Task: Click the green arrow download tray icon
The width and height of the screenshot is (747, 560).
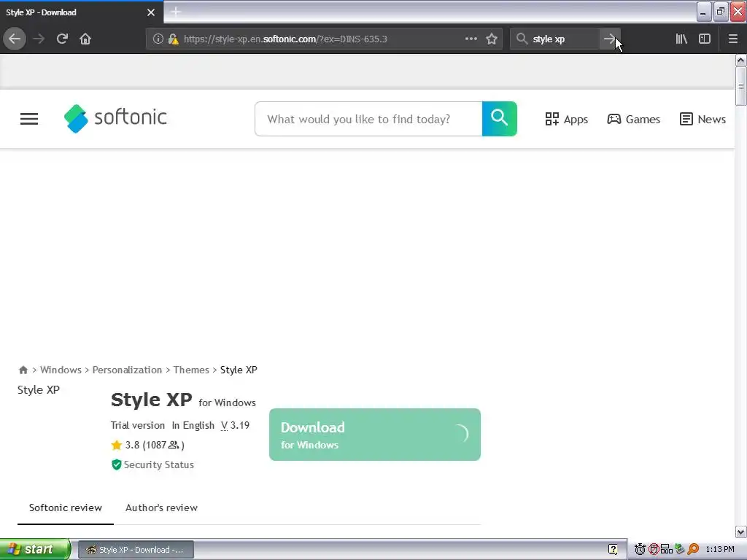Action: click(x=680, y=549)
